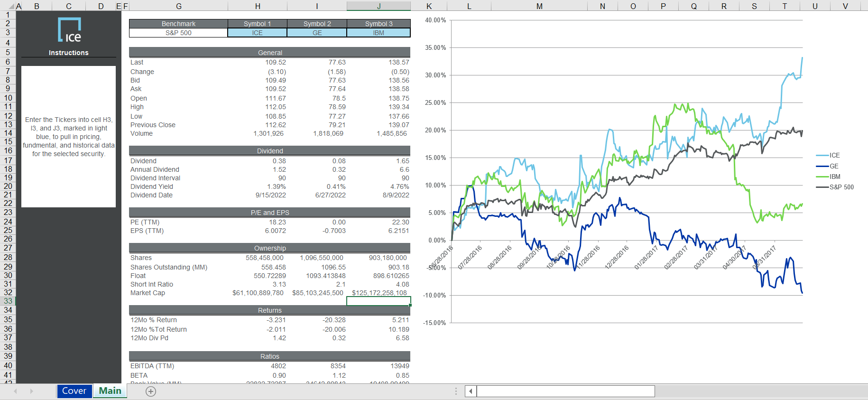Click the horizontal scrollbar left arrow
The width and height of the screenshot is (868, 400).
tap(471, 391)
